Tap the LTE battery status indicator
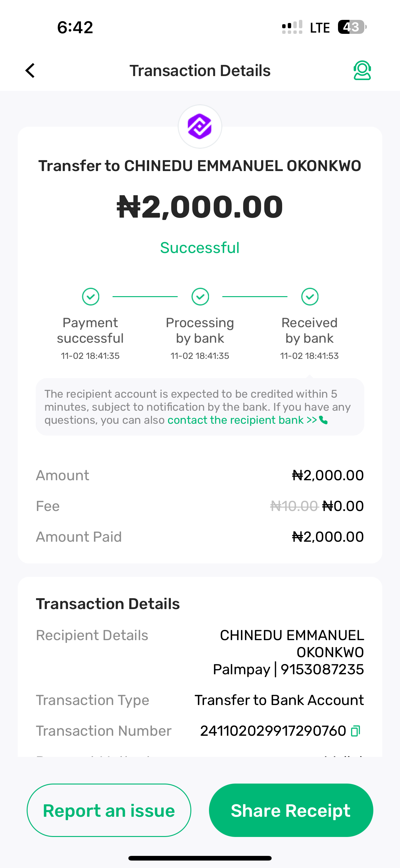The height and width of the screenshot is (868, 400). point(352,27)
